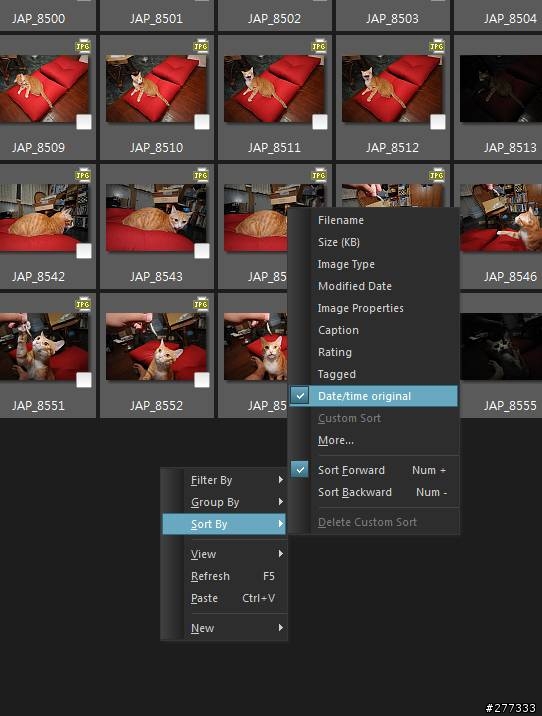This screenshot has width=542, height=716.
Task: Click the JAP_8543 filename label
Action: (156, 276)
